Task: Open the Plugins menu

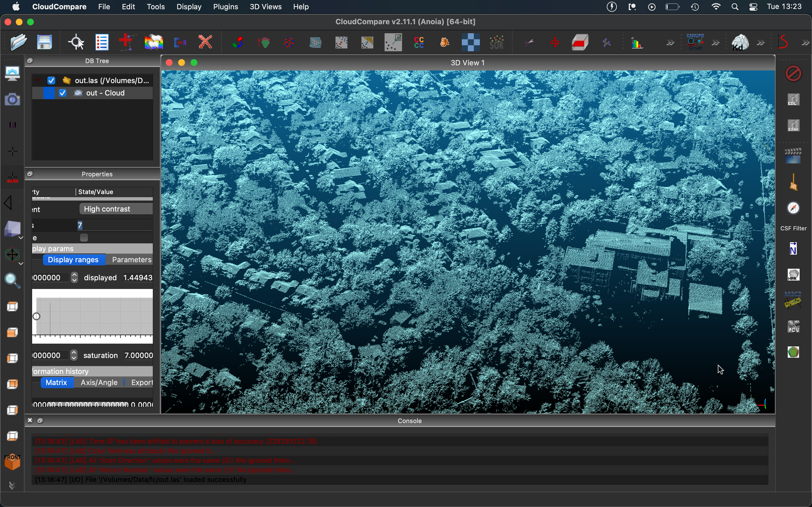Action: pos(226,7)
